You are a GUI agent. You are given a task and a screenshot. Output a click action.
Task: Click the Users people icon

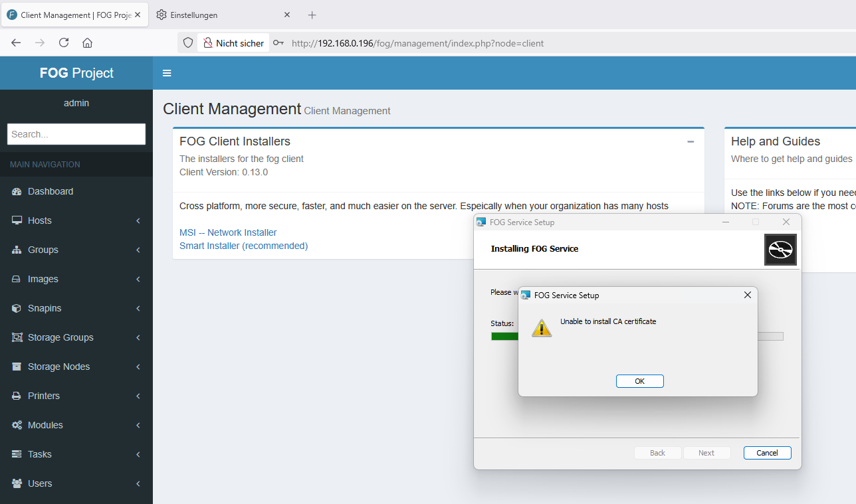(17, 483)
